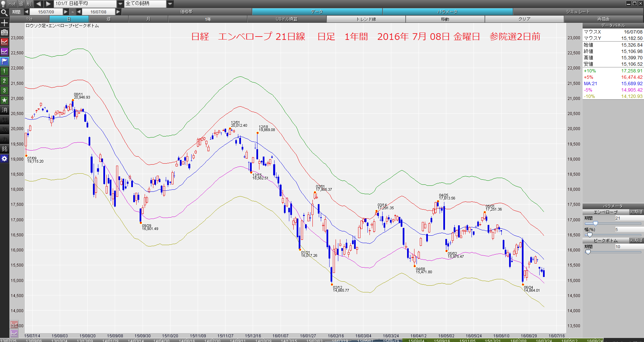Viewport: 644px width, 342px height.
Task: Go to previous symbol with left arrow
Action: pos(38,4)
